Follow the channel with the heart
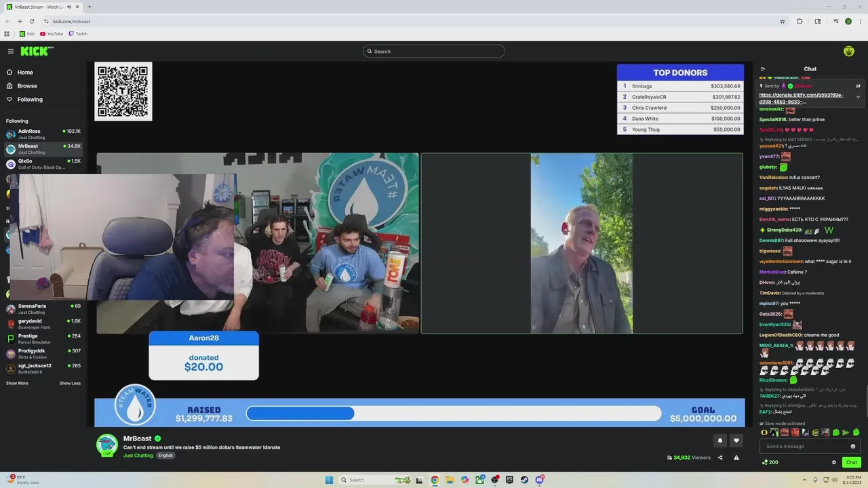The width and height of the screenshot is (868, 488). 736,441
